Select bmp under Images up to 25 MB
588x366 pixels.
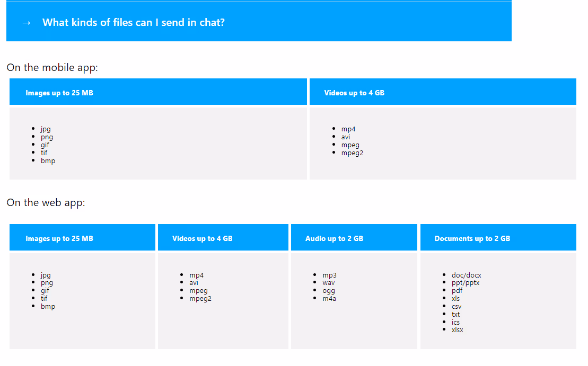click(x=48, y=160)
